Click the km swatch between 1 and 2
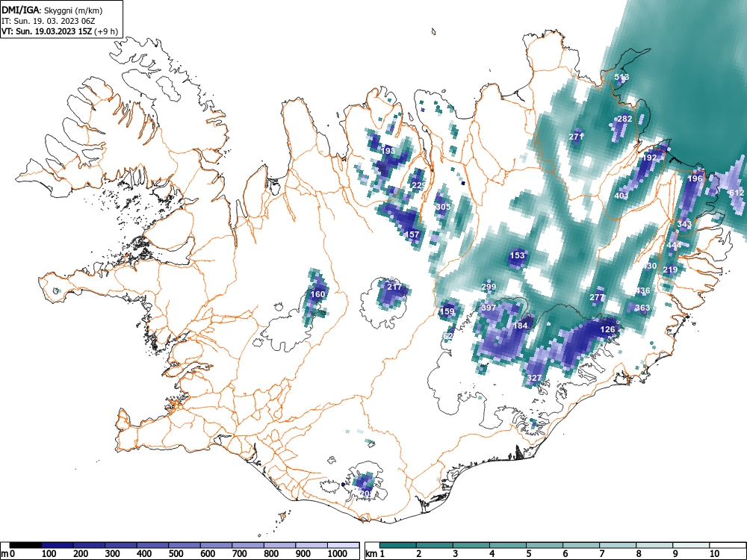This screenshot has width=747, height=560. pyautogui.click(x=398, y=545)
